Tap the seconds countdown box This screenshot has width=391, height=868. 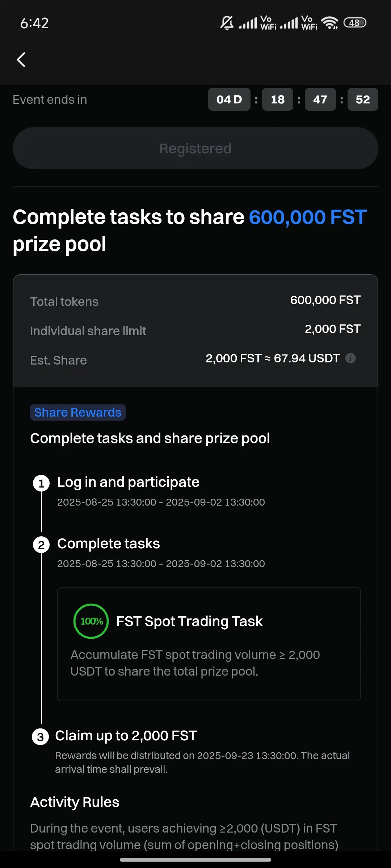pyautogui.click(x=363, y=99)
